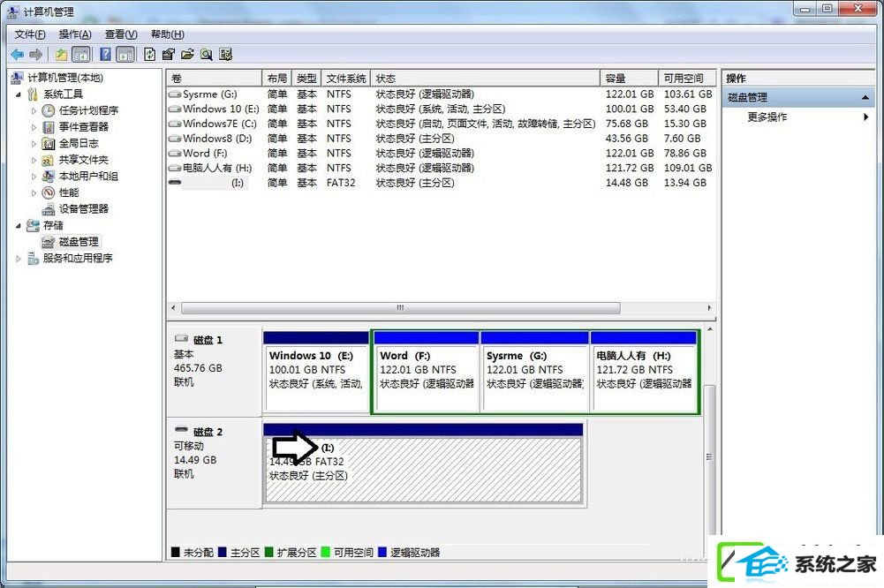Screen dimensions: 884x588
Task: Click the Up one level folder icon
Action: click(62, 54)
